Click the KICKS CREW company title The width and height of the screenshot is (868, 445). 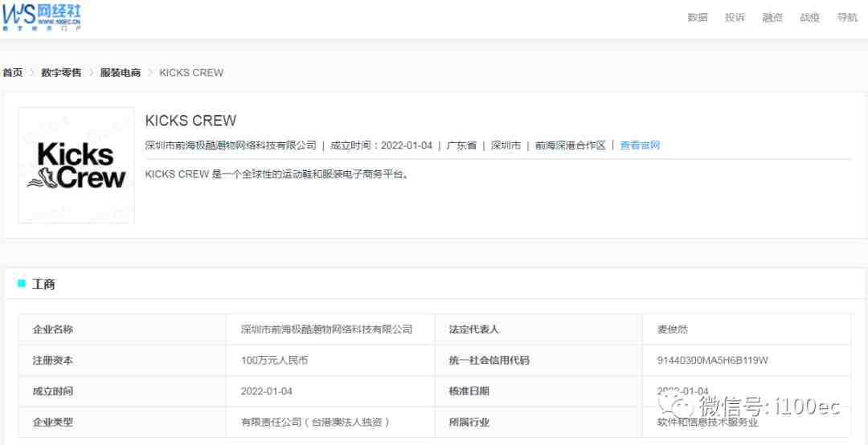click(x=191, y=120)
